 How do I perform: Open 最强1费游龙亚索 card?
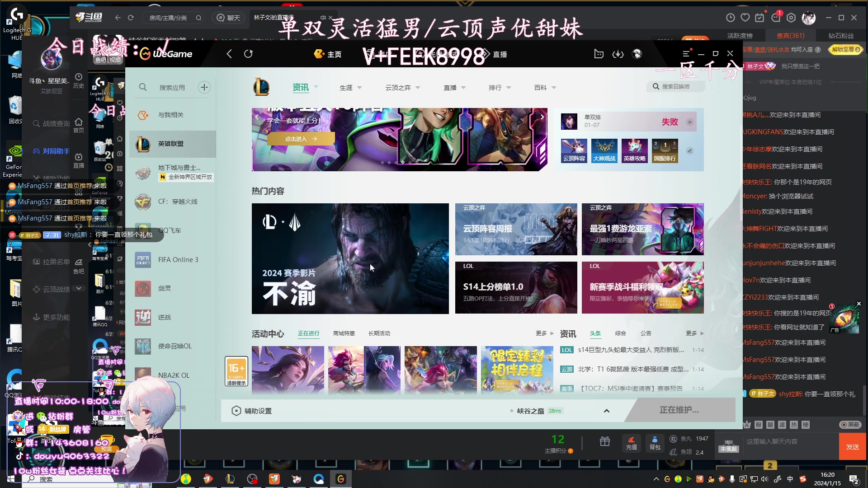(x=642, y=229)
